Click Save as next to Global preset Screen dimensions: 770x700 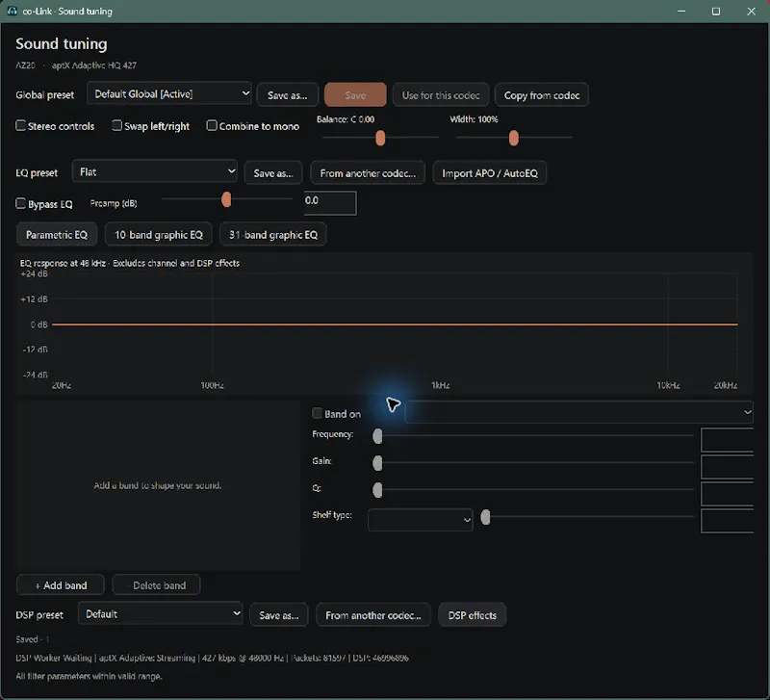(287, 95)
